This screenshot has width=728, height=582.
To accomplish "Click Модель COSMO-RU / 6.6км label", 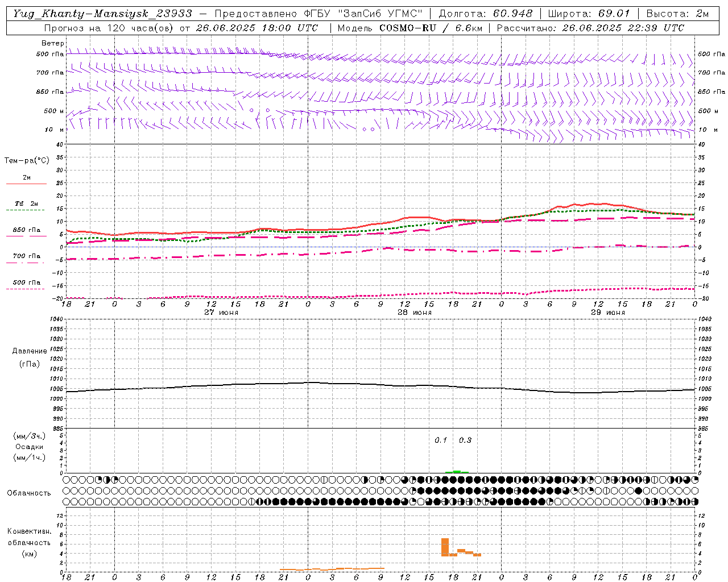I will click(409, 28).
